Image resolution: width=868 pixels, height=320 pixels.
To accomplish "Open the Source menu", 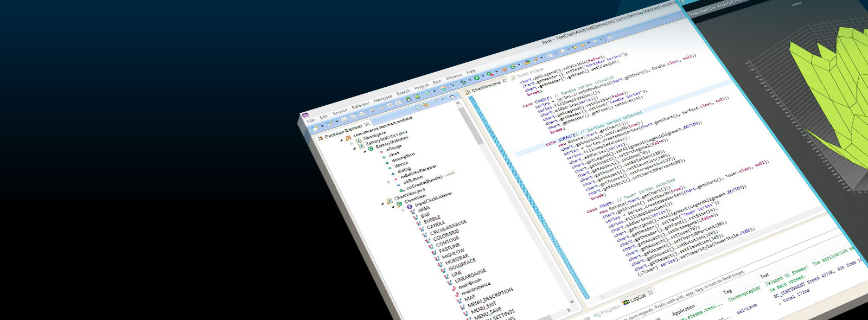I will 340,112.
